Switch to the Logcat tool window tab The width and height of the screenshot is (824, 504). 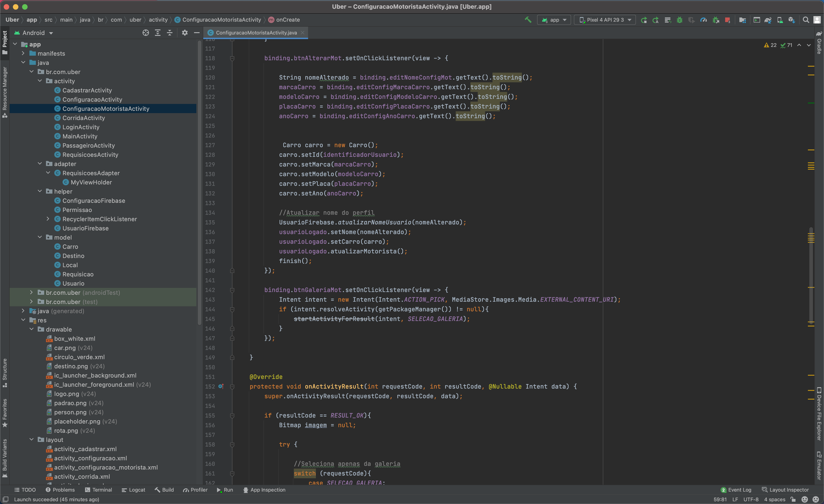(x=133, y=490)
